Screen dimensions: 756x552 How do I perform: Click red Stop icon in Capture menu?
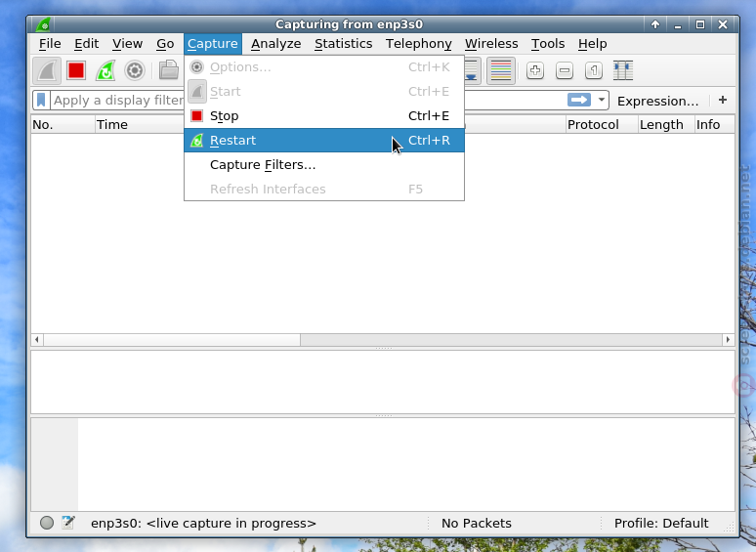tap(196, 115)
